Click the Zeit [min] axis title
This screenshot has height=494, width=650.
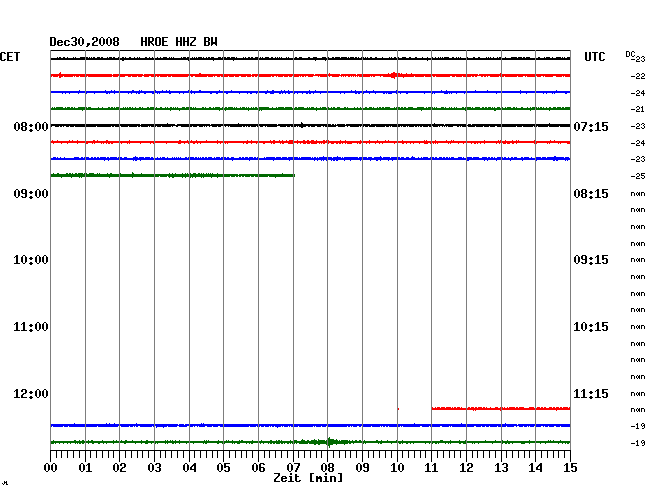308,478
